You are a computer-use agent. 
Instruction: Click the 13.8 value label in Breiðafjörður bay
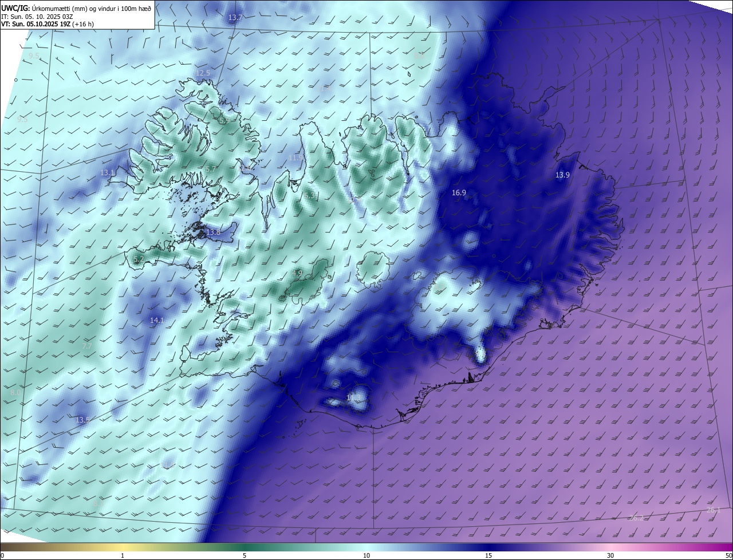213,232
